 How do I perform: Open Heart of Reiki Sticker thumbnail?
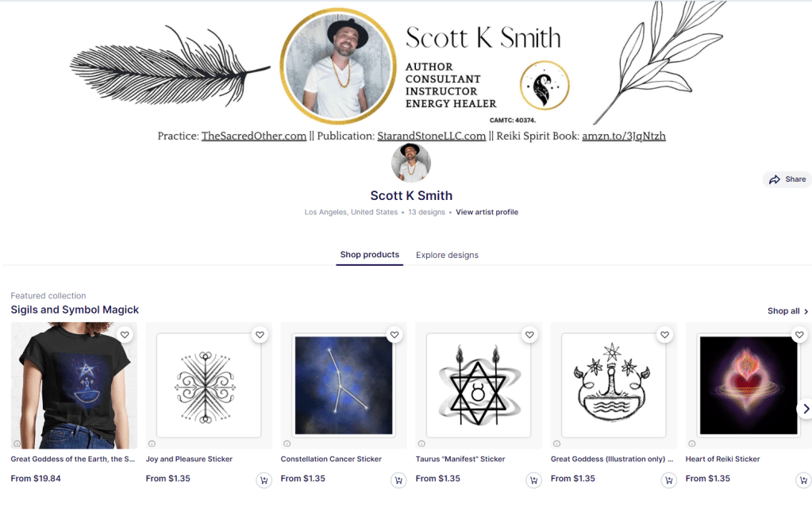coord(749,385)
